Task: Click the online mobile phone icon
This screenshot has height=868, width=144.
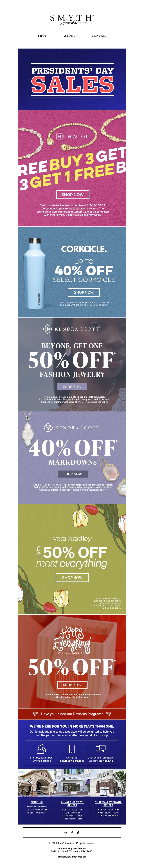Action: tap(72, 749)
